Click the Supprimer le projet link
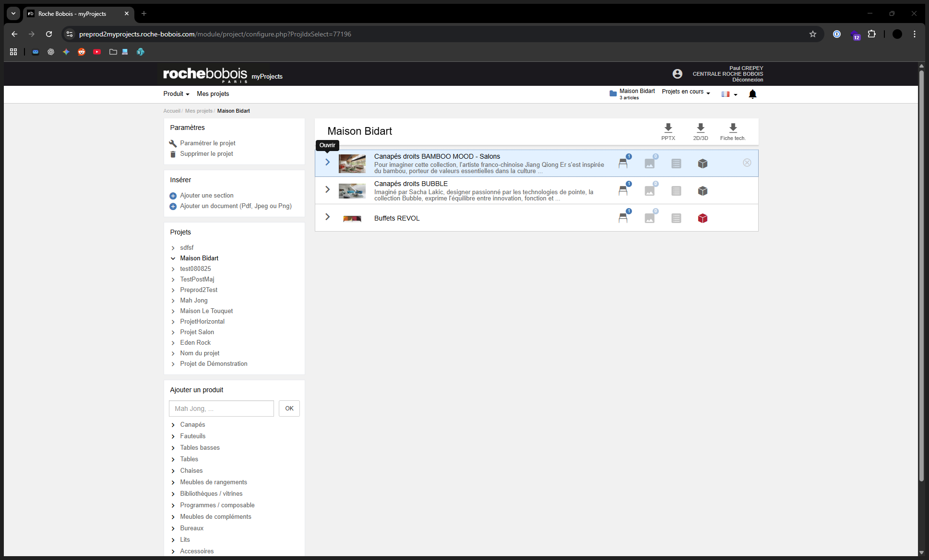Image resolution: width=929 pixels, height=560 pixels. 206,154
